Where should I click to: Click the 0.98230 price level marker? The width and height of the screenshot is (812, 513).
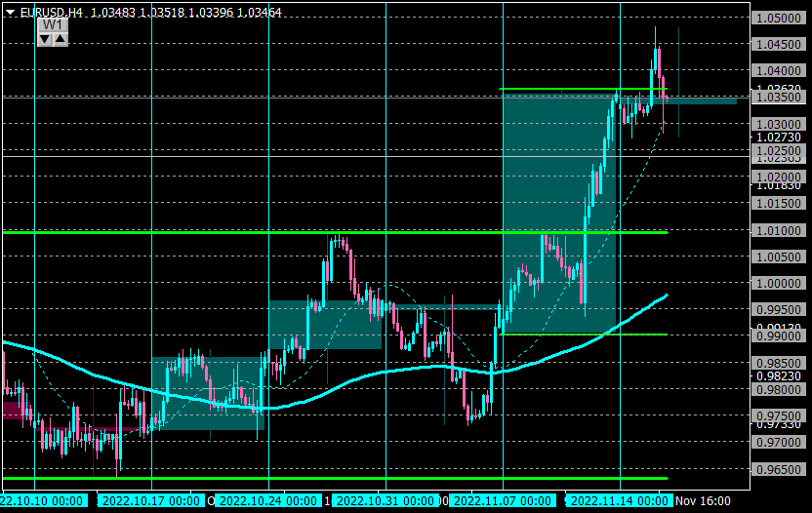[x=779, y=376]
